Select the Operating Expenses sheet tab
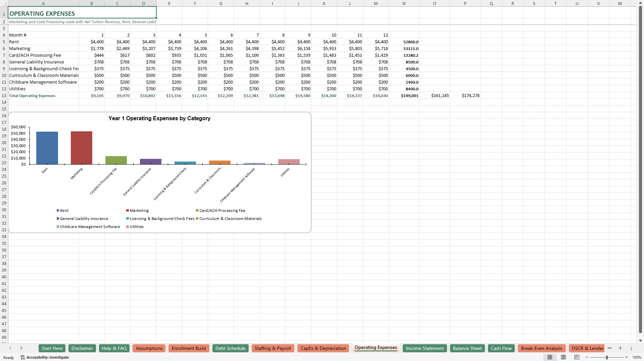This screenshot has width=644, height=361. [x=376, y=348]
